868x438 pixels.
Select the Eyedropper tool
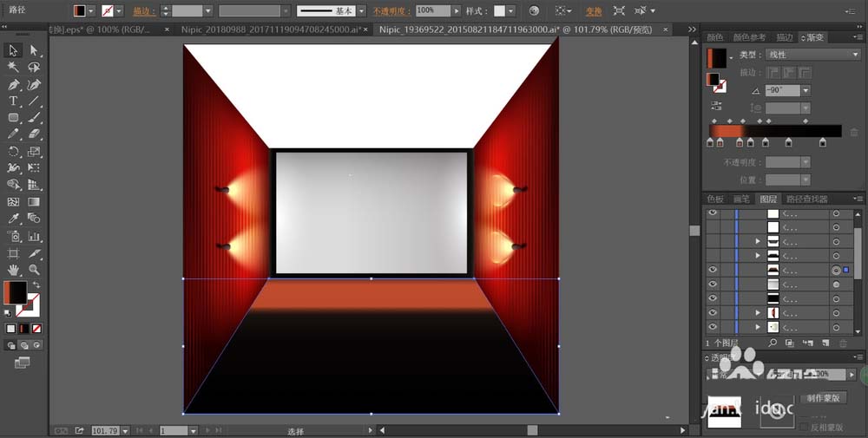(x=13, y=219)
